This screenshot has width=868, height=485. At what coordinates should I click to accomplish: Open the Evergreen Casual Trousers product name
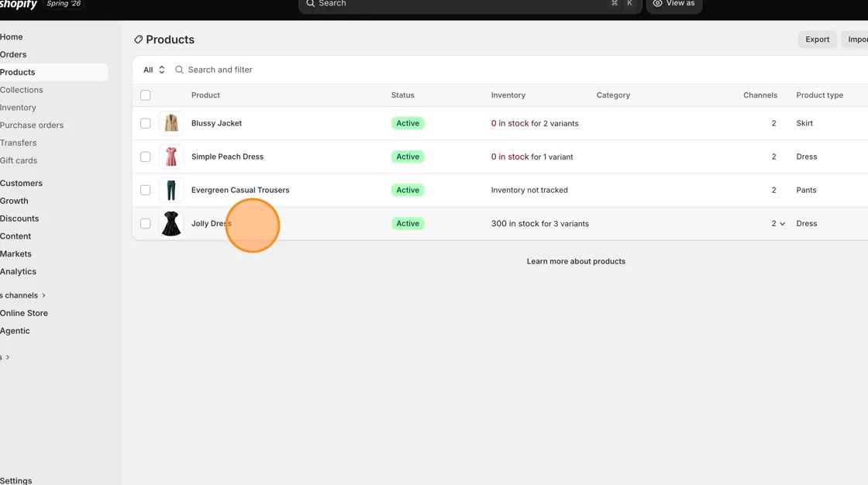coord(240,190)
